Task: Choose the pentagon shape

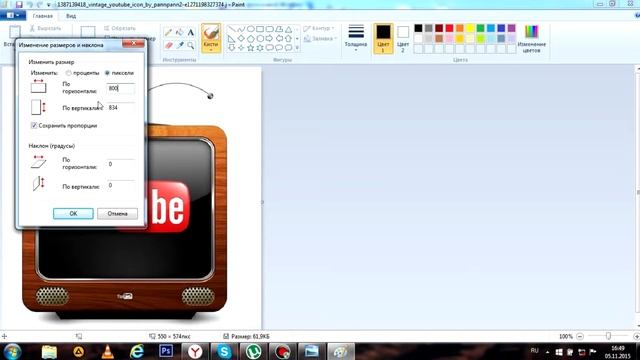Action: tap(250, 39)
